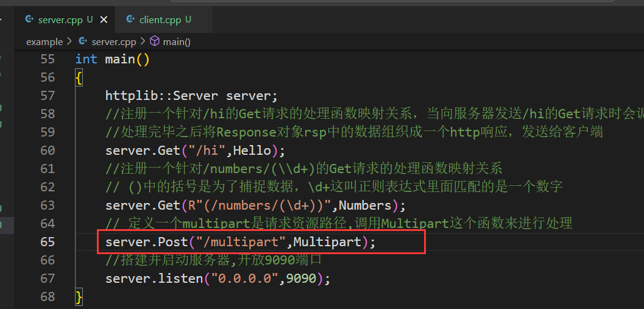Screen dimensions: 644x309
Task: Select the server.cpp breadcrumb item
Action: [x=114, y=42]
